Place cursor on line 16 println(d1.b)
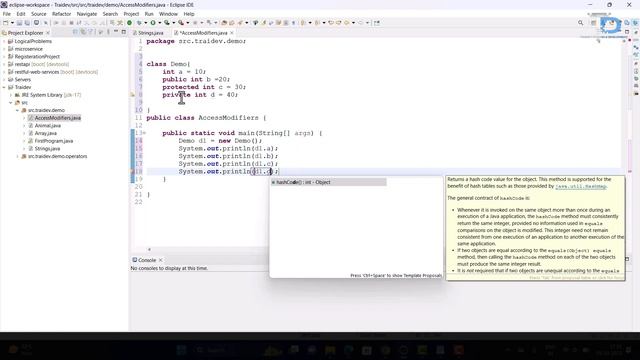This screenshot has height=360, width=640. (x=228, y=156)
